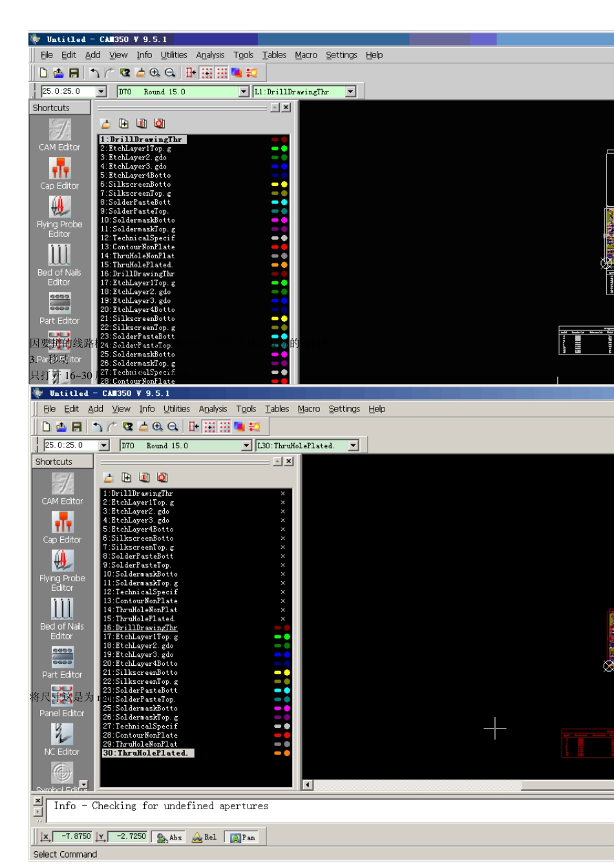Click X coordinate field showing -7.8750
The image size is (614, 868).
(72, 836)
